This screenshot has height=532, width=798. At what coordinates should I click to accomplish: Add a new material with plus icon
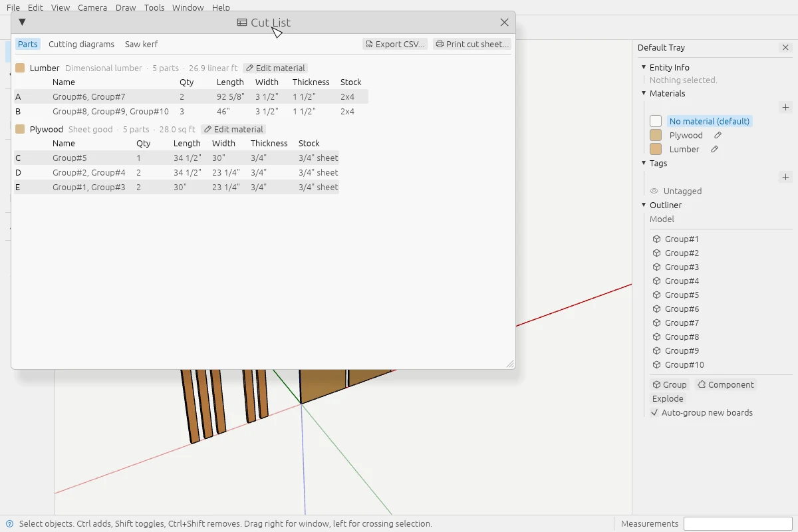(785, 107)
